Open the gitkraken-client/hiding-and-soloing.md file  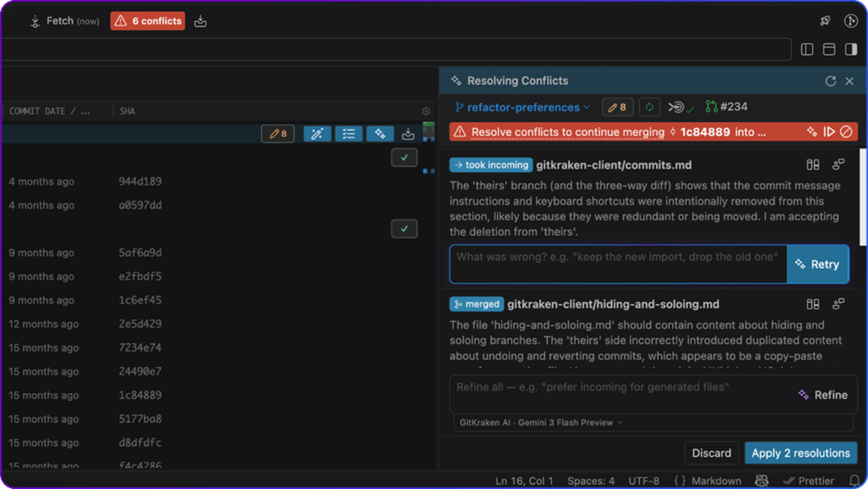[614, 304]
